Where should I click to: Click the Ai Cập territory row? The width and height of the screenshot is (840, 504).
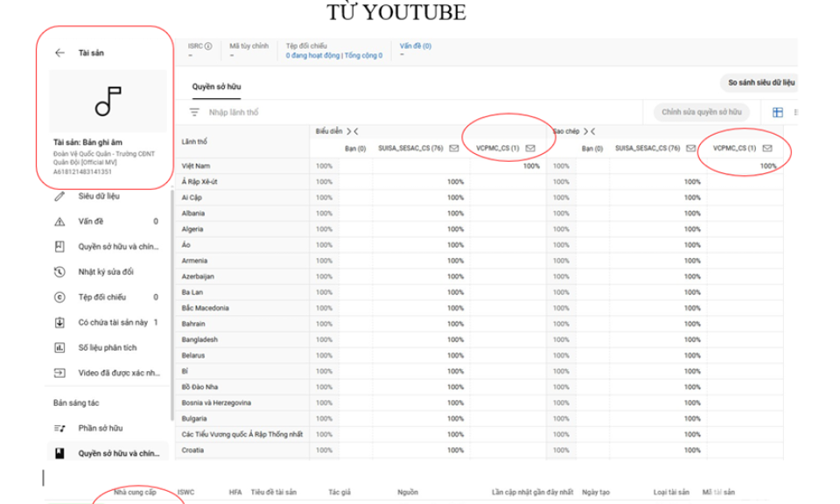coord(479,198)
